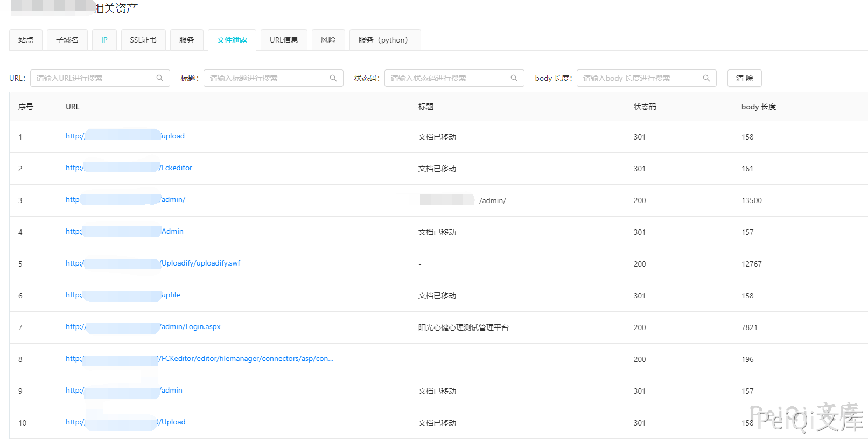Screen dimensions: 868x439
Task: Focus the 状态码 search input
Action: 447,78
